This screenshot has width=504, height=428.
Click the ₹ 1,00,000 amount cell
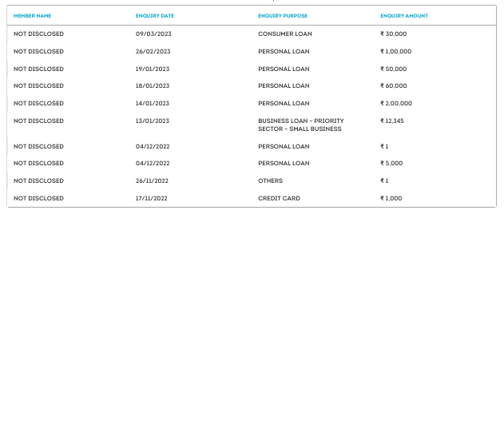(x=396, y=52)
